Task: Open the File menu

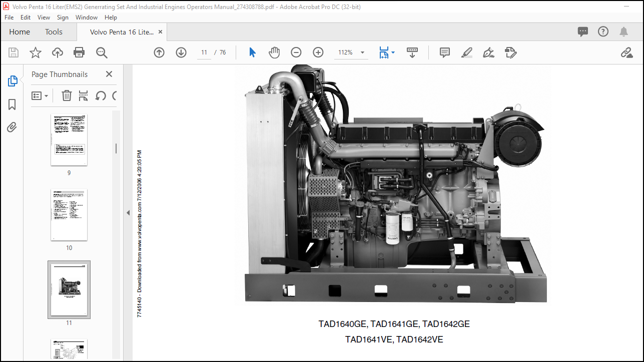Action: point(9,17)
